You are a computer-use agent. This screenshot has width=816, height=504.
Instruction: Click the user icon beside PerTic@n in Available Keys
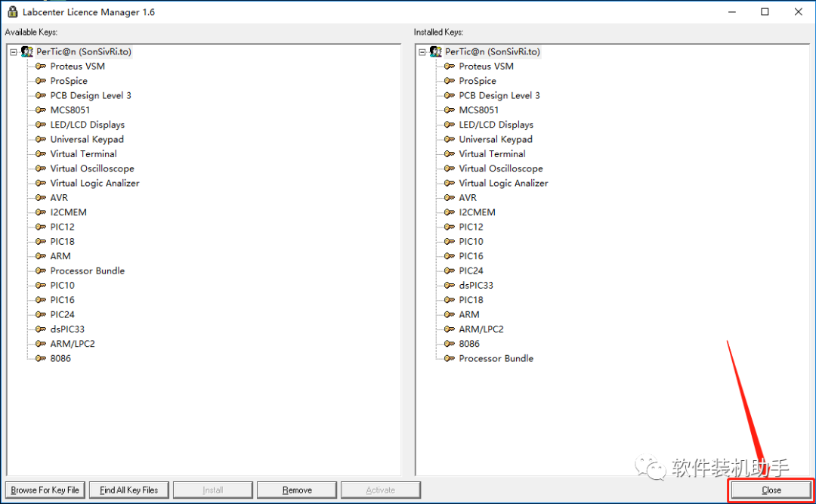(27, 51)
